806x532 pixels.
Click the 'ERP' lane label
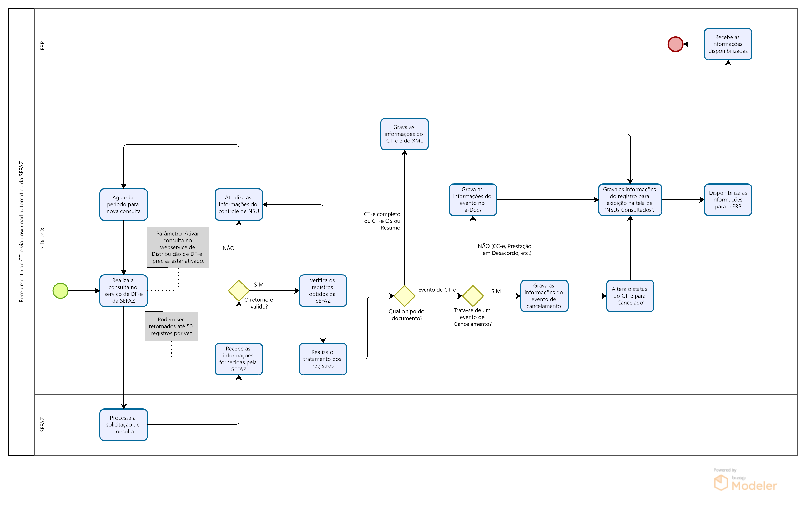coord(42,46)
